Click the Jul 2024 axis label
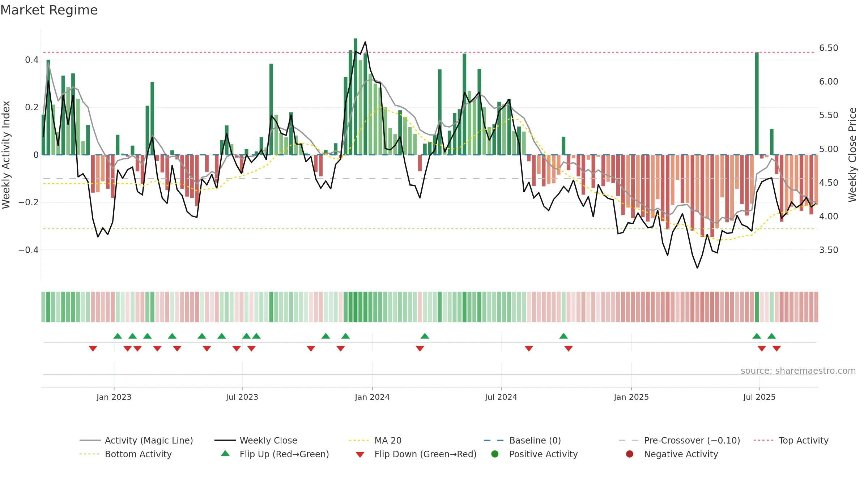This screenshot has width=868, height=488. 501,397
